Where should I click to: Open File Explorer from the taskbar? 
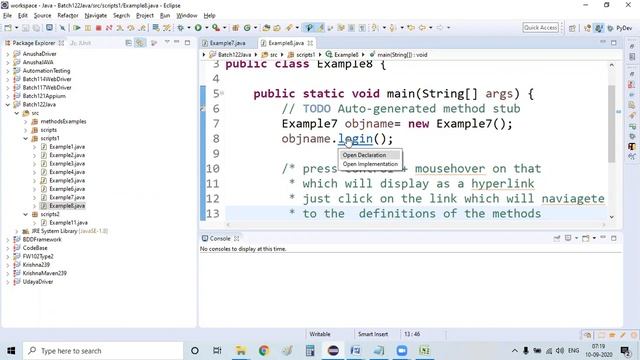pos(241,351)
